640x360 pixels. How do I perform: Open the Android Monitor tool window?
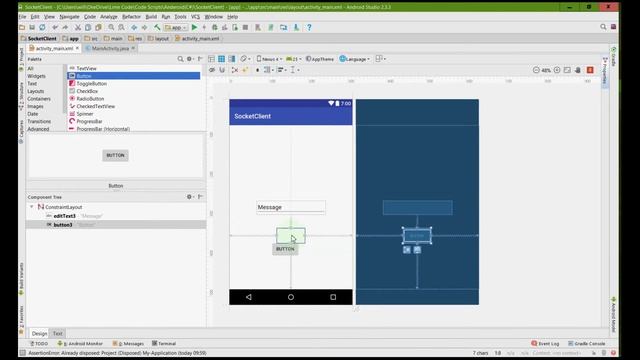pos(80,344)
